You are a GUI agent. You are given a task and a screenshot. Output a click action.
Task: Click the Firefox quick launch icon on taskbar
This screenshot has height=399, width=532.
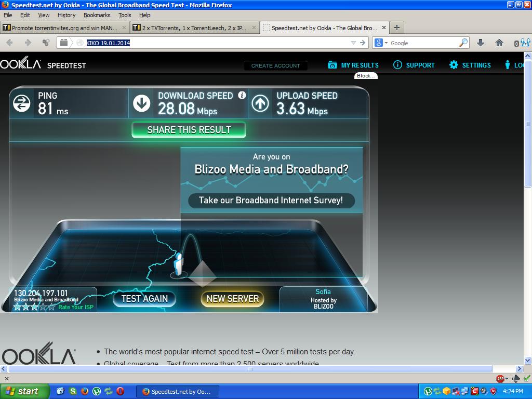coord(85,391)
